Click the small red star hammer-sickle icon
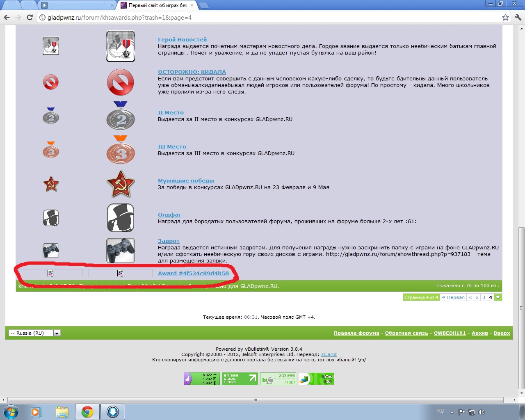Screen dimensions: 525x420 (51, 184)
